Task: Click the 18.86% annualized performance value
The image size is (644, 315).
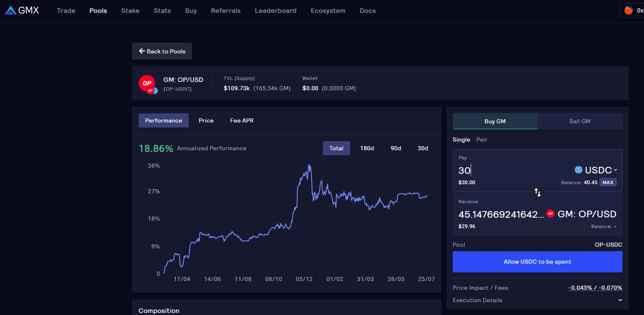Action: pos(156,148)
